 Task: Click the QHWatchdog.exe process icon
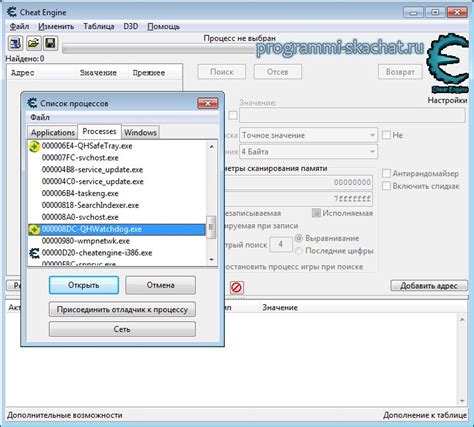click(x=34, y=229)
